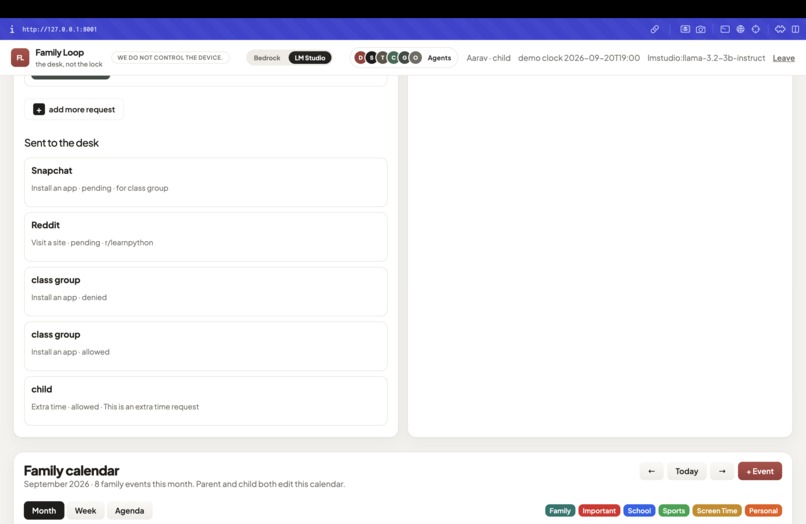This screenshot has height=524, width=806.
Task: Switch provider to Bedrock
Action: click(x=267, y=58)
